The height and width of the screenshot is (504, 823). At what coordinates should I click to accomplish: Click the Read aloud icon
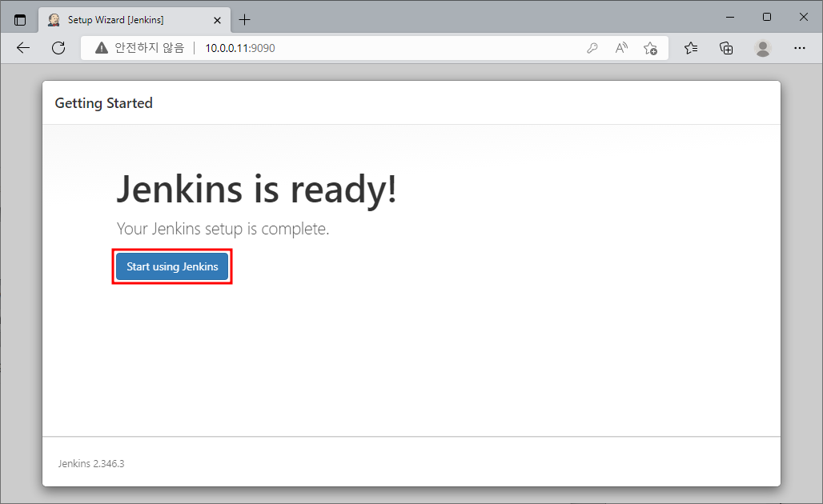(x=621, y=48)
